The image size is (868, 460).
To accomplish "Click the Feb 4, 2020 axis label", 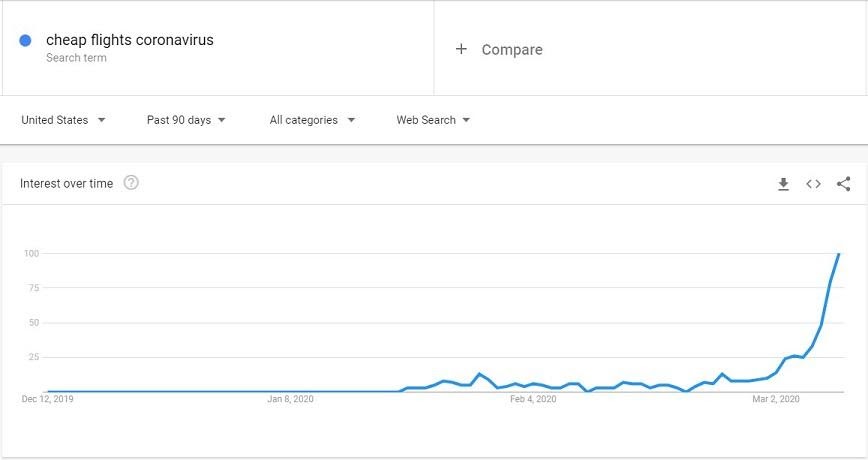I will pyautogui.click(x=533, y=399).
